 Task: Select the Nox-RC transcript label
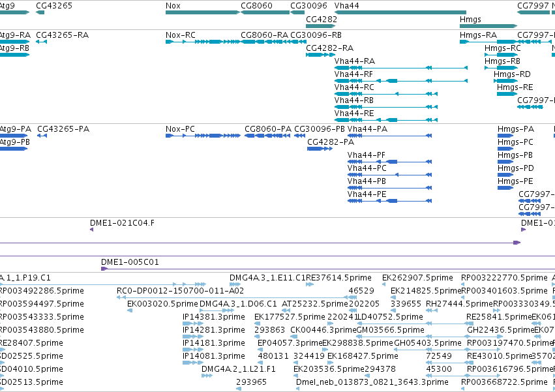pos(181,35)
